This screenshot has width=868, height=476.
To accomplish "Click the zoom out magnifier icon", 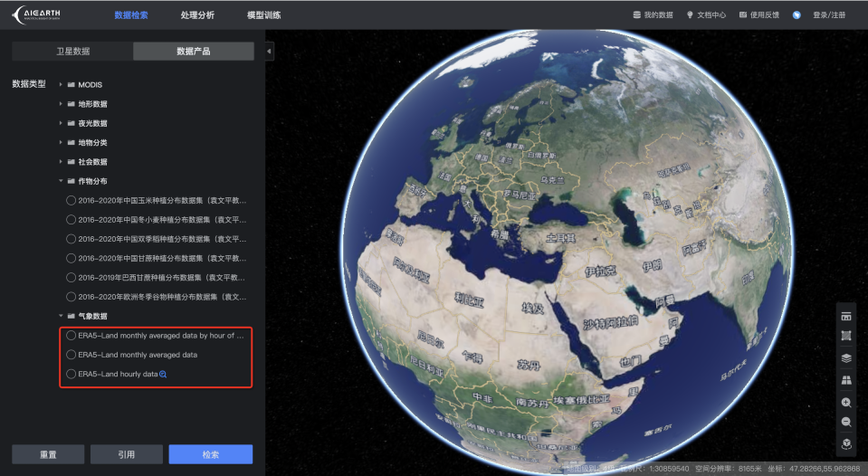I will click(x=846, y=423).
